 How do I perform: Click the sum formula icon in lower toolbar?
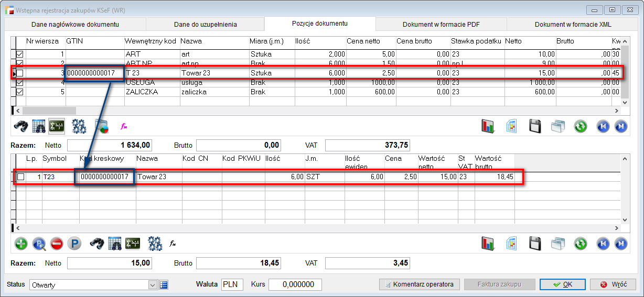tap(133, 244)
